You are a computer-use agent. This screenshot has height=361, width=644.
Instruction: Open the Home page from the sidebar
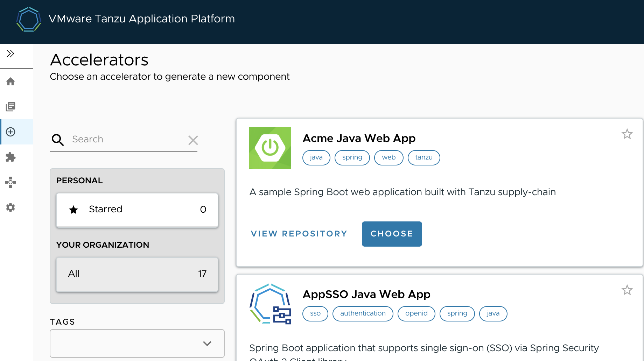[x=10, y=82]
